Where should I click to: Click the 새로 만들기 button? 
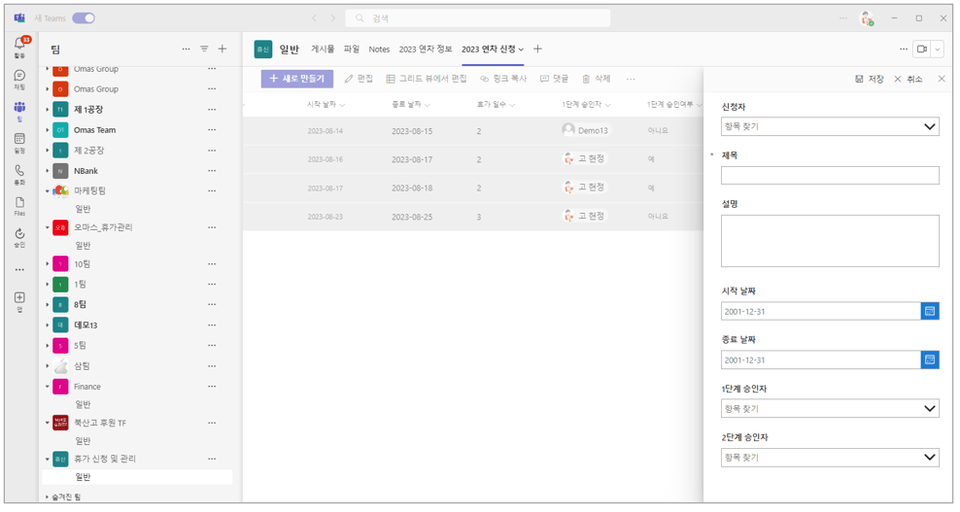[x=297, y=78]
